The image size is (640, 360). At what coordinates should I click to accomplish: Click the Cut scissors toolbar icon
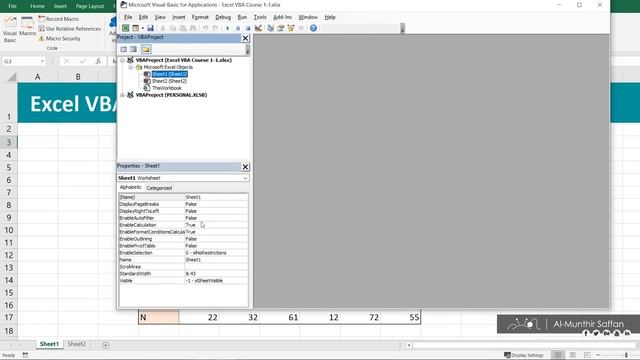(162, 28)
